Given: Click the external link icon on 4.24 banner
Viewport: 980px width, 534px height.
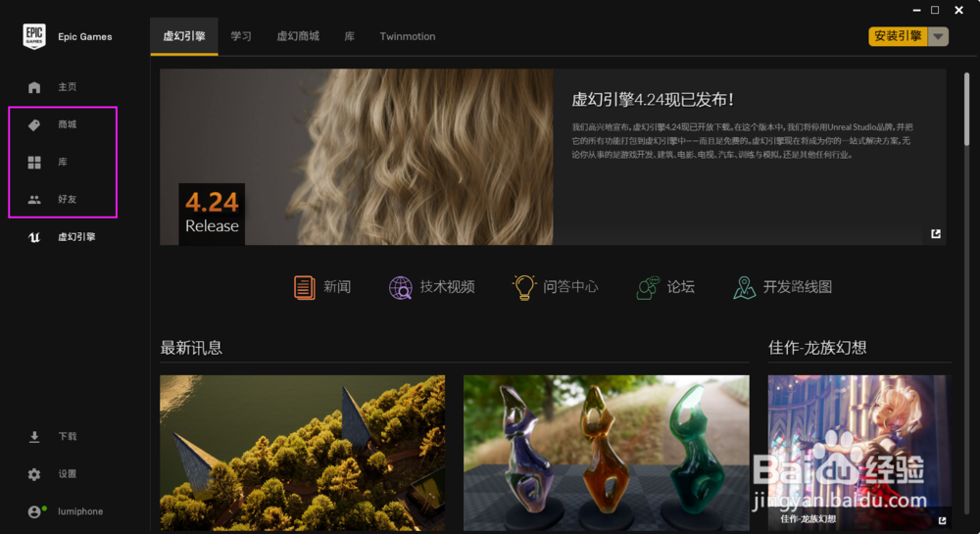Looking at the screenshot, I should 936,233.
